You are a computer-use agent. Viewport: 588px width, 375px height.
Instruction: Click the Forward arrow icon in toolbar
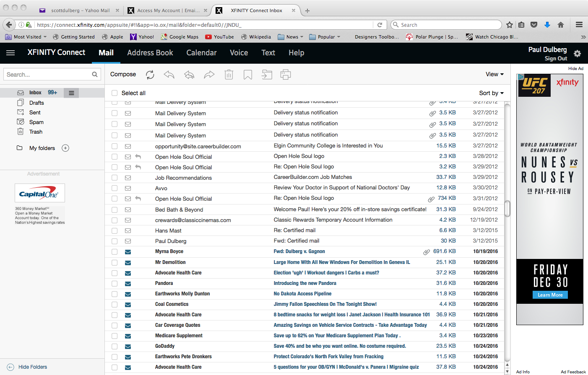coord(209,75)
